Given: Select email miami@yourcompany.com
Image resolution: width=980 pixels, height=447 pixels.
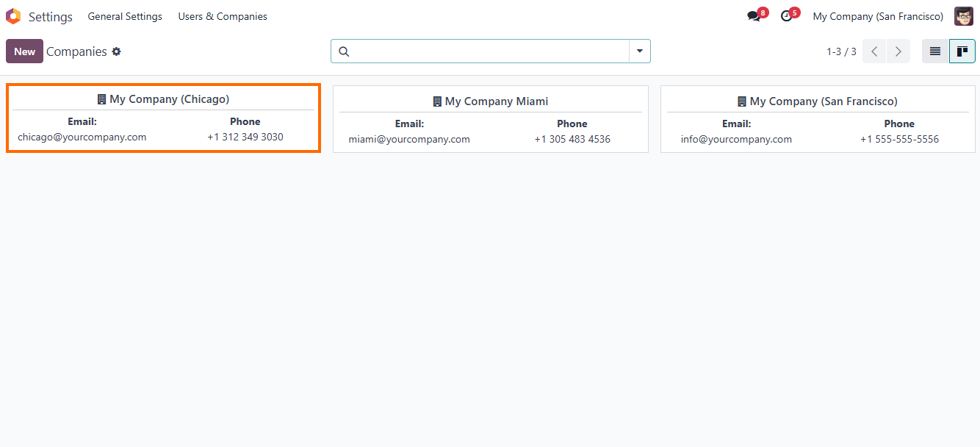Looking at the screenshot, I should (409, 139).
